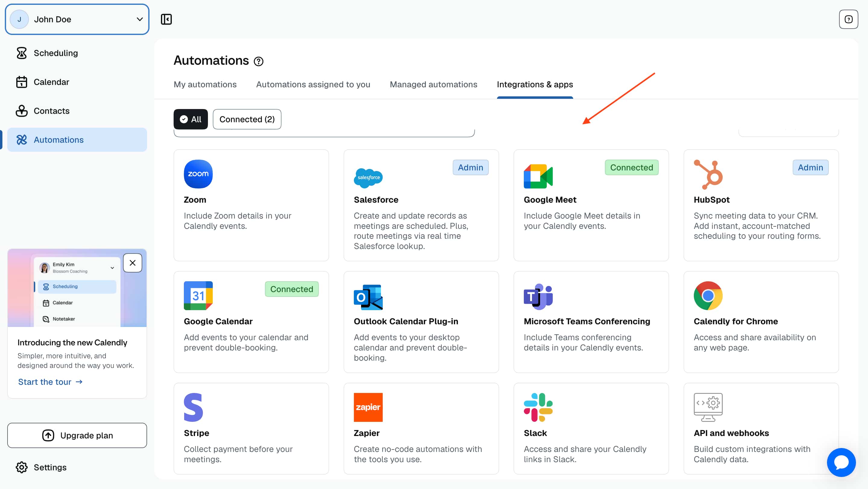Open Calendly for Chrome title
The height and width of the screenshot is (489, 868).
pos(736,321)
